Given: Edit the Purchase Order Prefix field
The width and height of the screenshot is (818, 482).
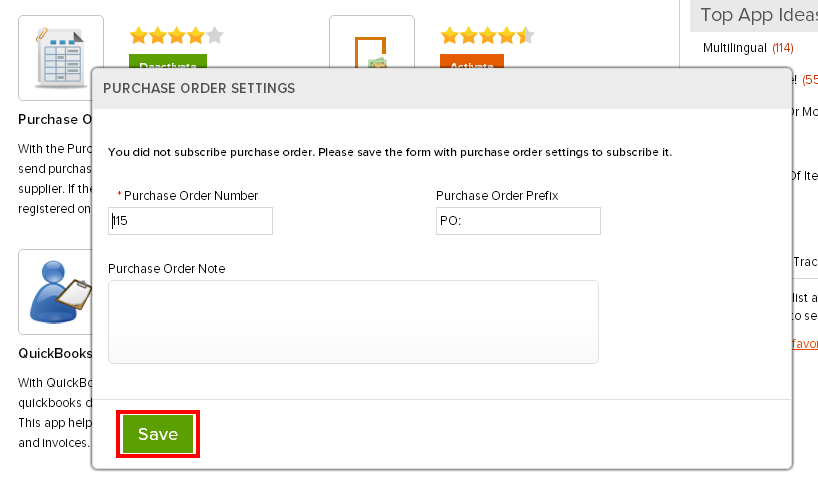Looking at the screenshot, I should (x=518, y=221).
